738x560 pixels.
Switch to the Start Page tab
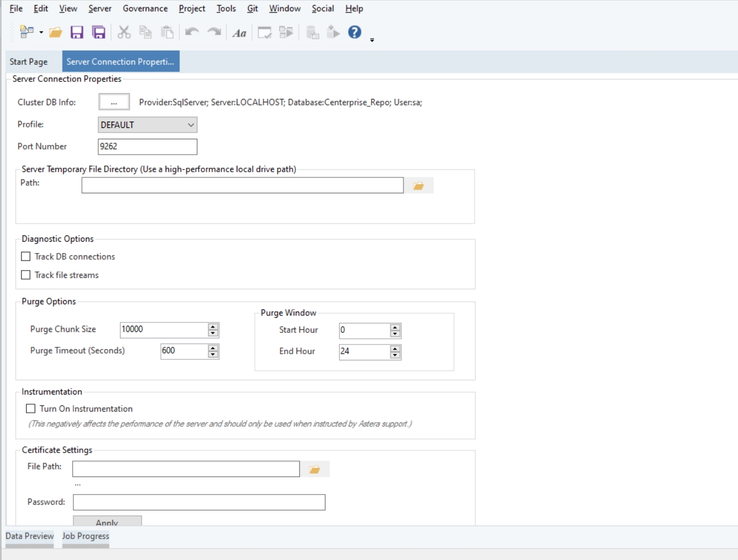(x=28, y=61)
